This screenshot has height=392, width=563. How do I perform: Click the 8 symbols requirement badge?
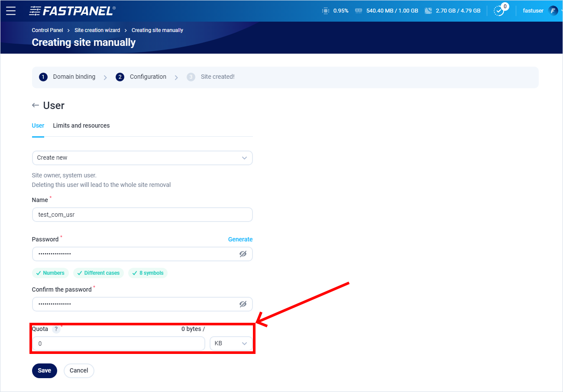point(148,273)
